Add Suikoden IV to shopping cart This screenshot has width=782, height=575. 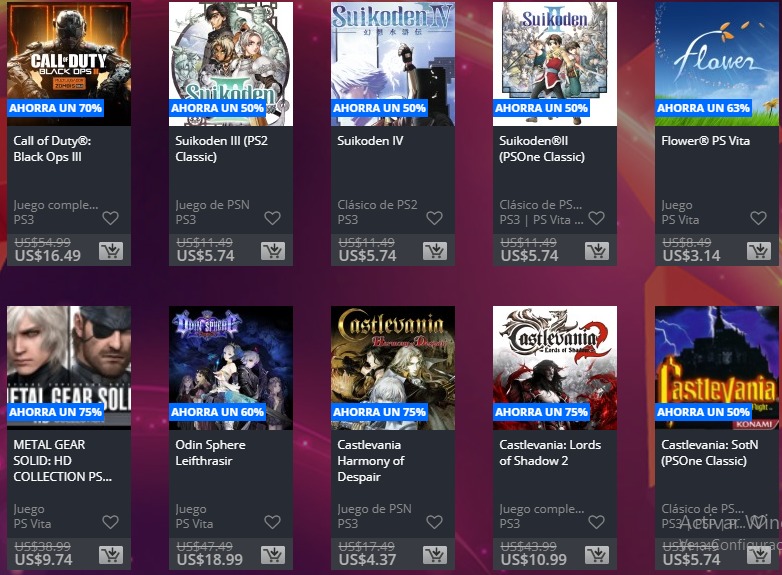(x=435, y=251)
